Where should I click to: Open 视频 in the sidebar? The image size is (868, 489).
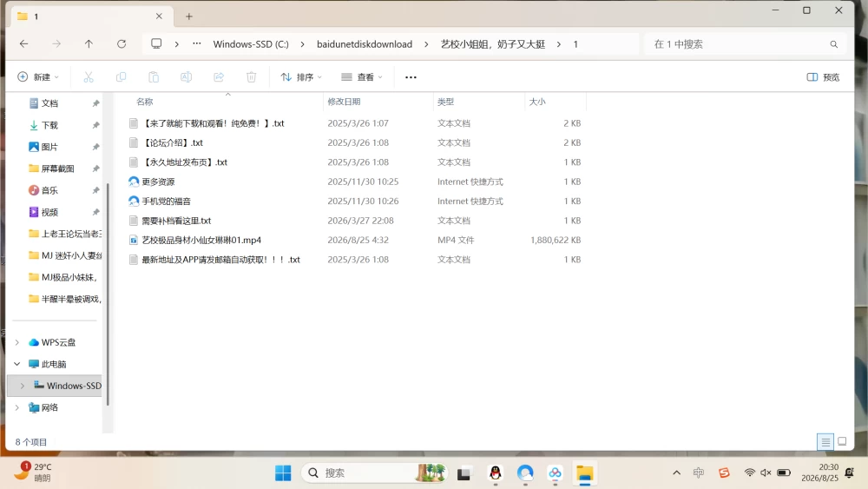point(49,212)
